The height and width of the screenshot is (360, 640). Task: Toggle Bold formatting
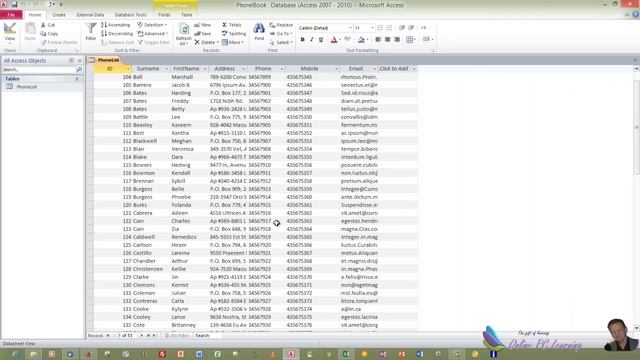point(302,40)
